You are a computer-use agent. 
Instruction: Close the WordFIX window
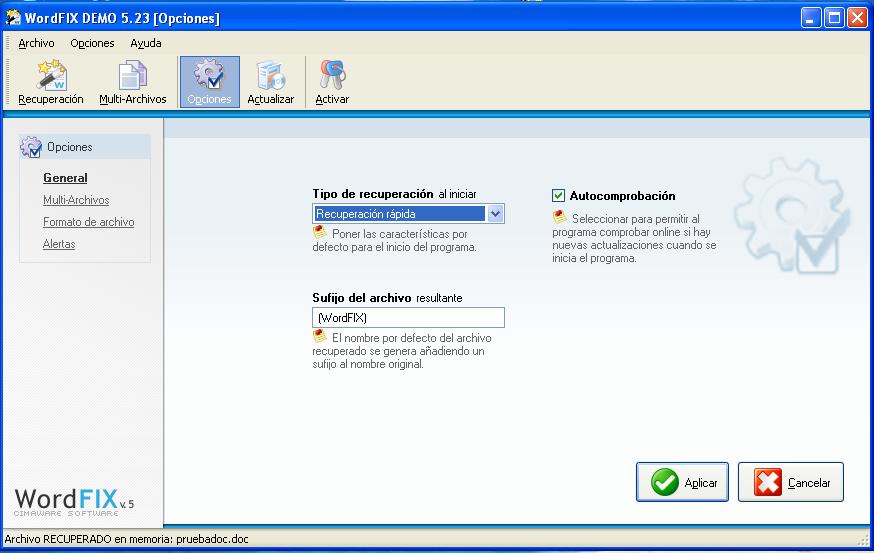pyautogui.click(x=857, y=18)
